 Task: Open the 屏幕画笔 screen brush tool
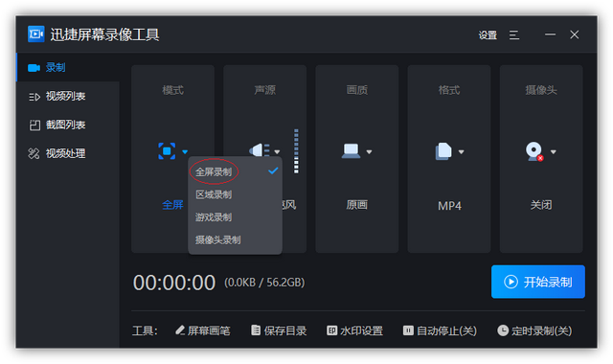click(203, 330)
